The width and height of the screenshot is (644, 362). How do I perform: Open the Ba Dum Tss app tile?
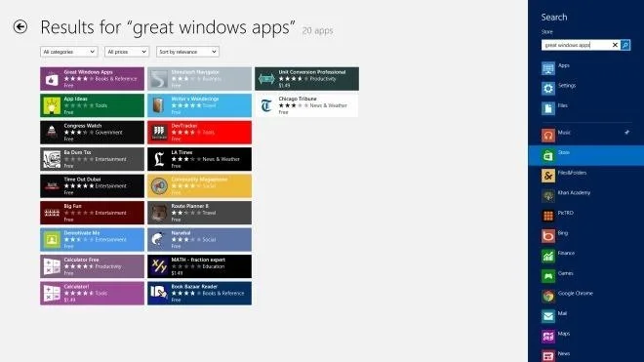93,159
